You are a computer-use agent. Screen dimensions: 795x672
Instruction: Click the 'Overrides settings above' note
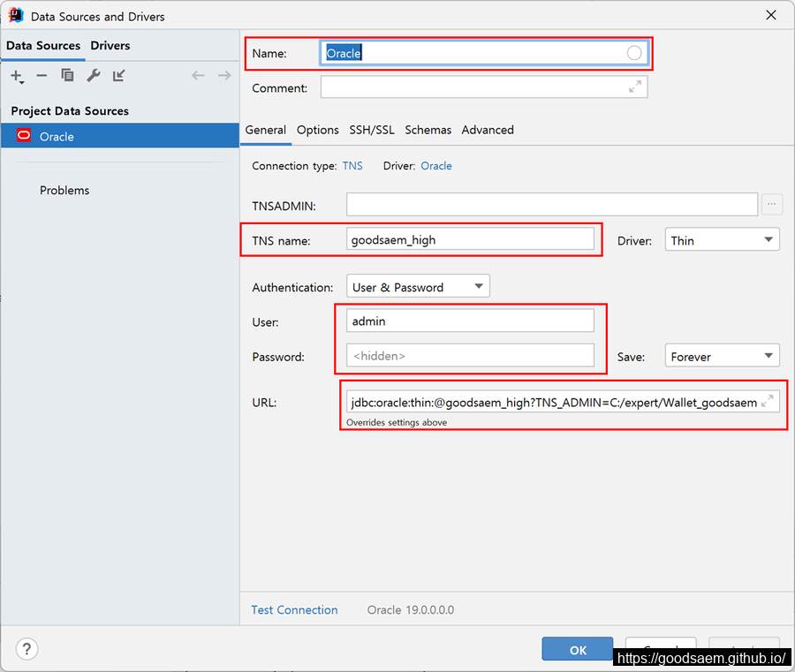coord(397,422)
